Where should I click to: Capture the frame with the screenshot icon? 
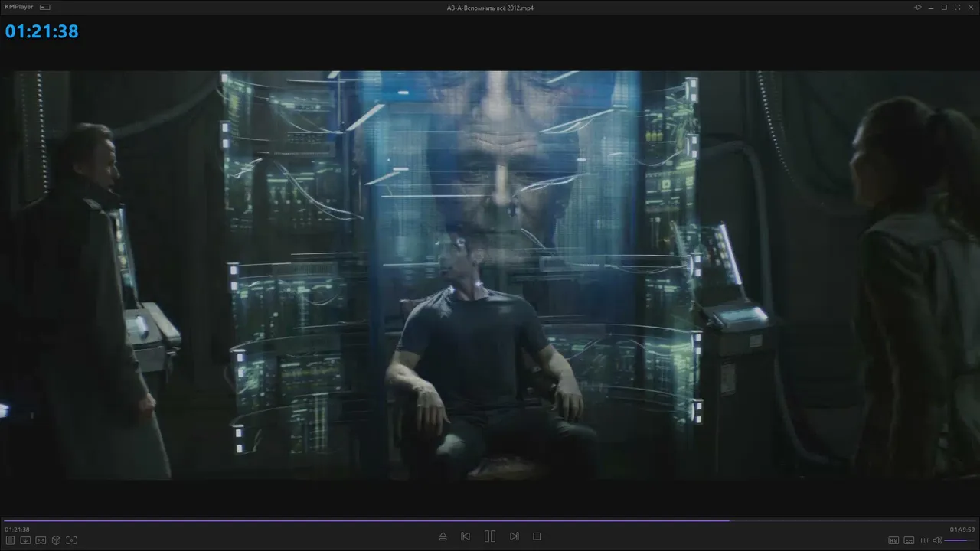(x=71, y=540)
